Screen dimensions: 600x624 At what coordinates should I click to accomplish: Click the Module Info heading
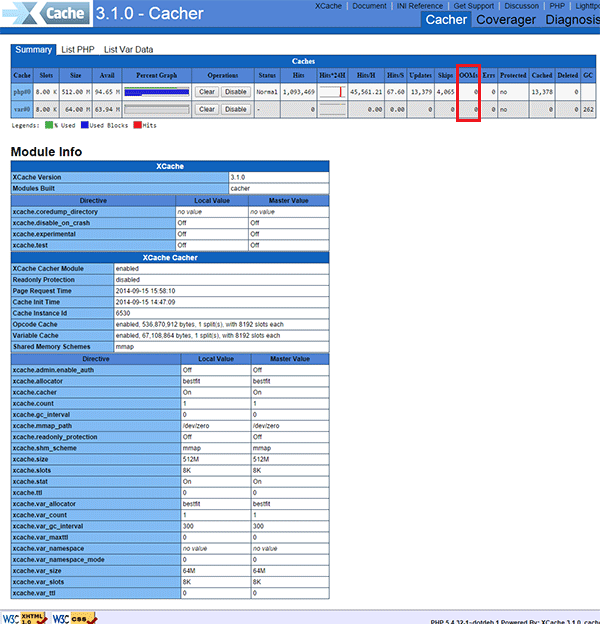[46, 152]
